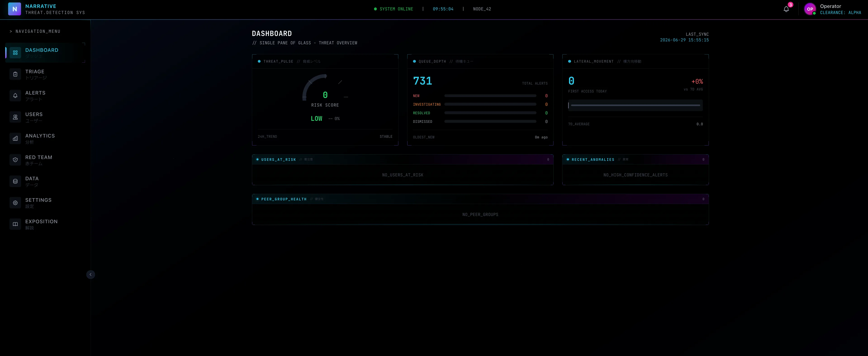Click the NO_USERS_AT_RISK message
Viewport: 868px width, 356px height.
[x=403, y=175]
